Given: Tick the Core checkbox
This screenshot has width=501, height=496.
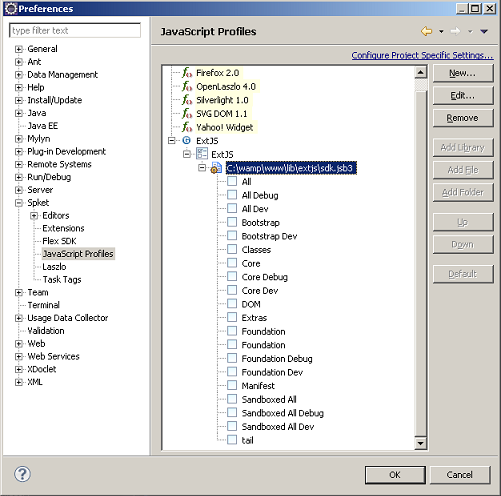Looking at the screenshot, I should pyautogui.click(x=232, y=263).
